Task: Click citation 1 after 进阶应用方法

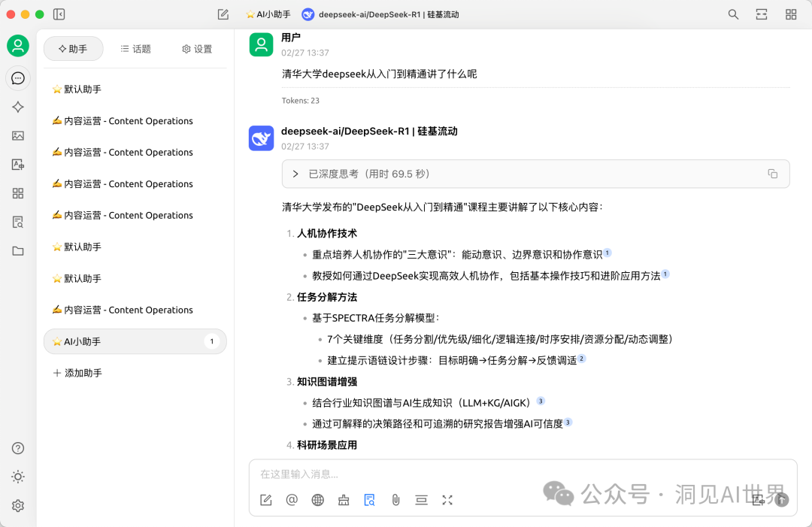Action: [665, 274]
